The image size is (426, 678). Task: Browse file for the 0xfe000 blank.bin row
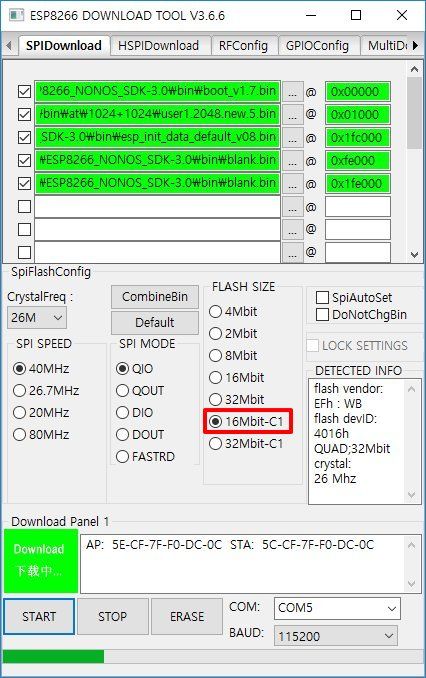tap(293, 160)
